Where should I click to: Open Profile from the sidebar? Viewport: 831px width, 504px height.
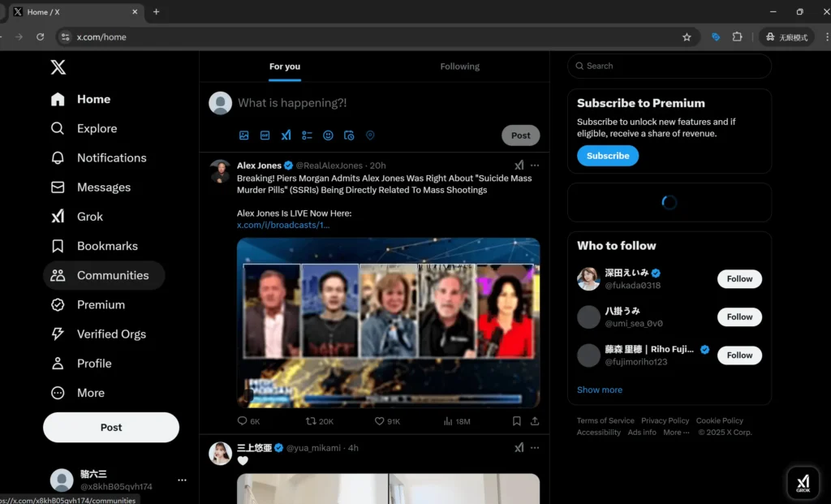(x=81, y=364)
